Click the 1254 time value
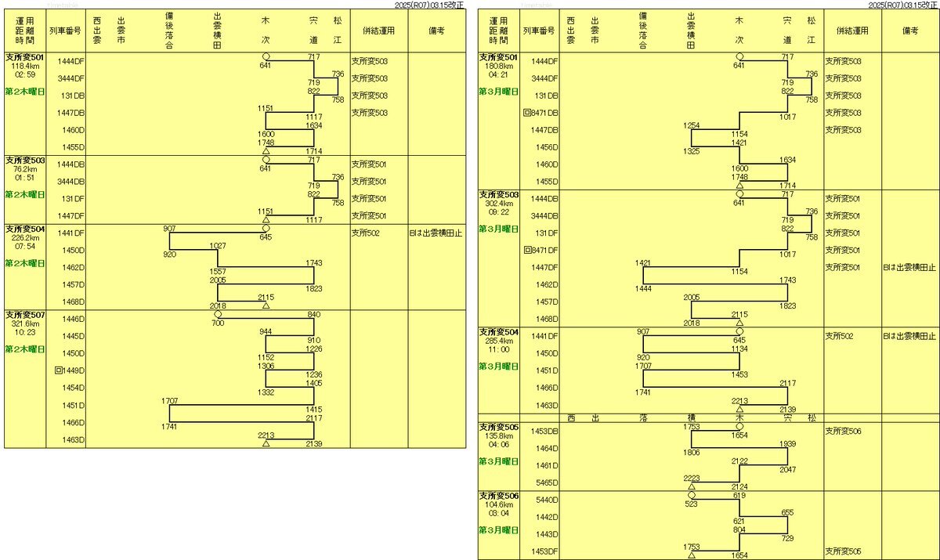This screenshot has height=560, width=940. (692, 125)
